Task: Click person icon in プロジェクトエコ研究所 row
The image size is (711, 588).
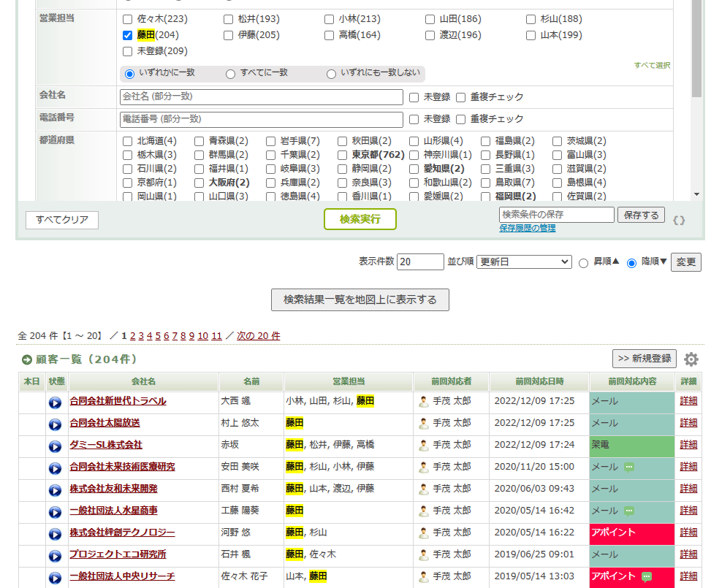Action: [x=424, y=555]
